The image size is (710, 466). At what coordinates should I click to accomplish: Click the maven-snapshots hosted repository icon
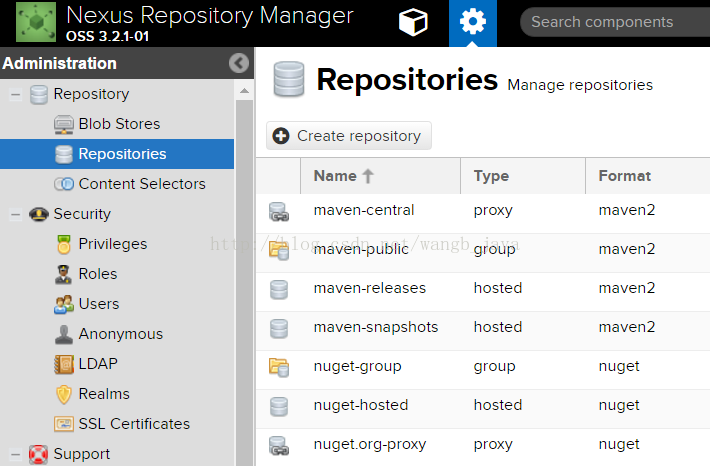(279, 328)
